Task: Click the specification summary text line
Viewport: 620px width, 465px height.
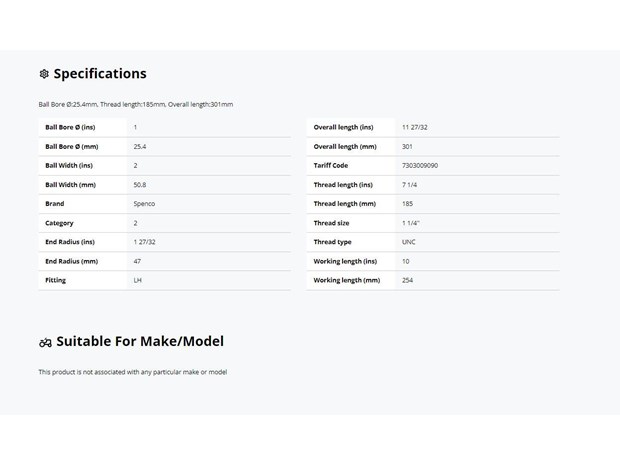Action: pyautogui.click(x=136, y=104)
